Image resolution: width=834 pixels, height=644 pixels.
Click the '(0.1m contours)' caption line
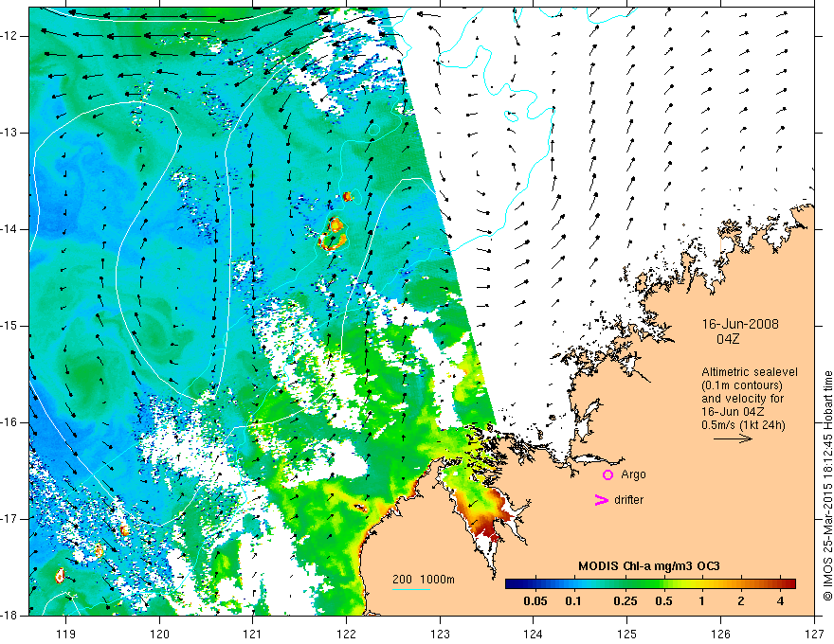click(x=742, y=385)
